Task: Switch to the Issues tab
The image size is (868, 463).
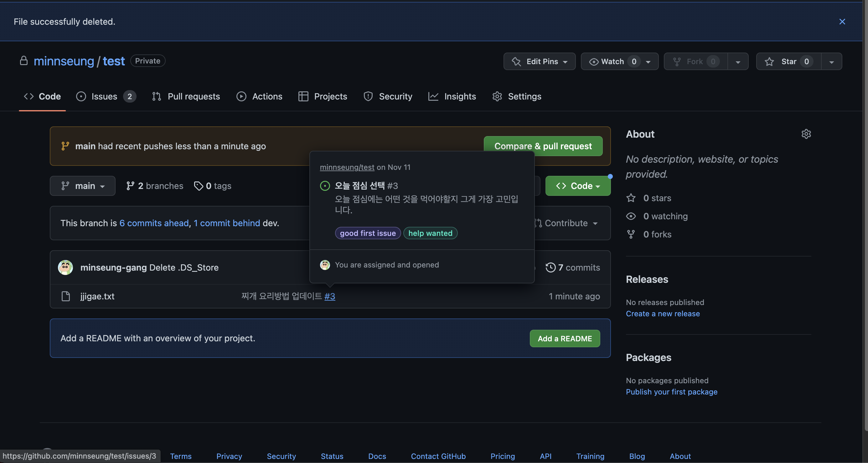Action: 105,97
